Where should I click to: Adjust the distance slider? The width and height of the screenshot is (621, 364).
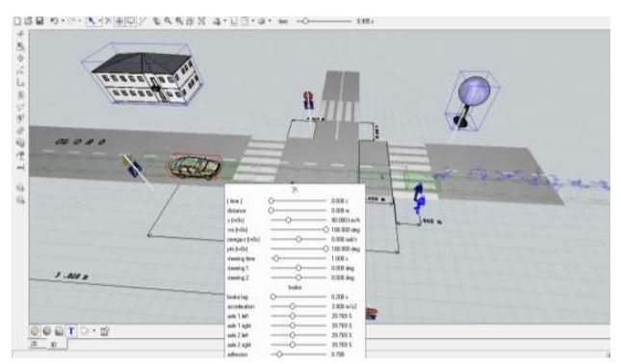(298, 210)
